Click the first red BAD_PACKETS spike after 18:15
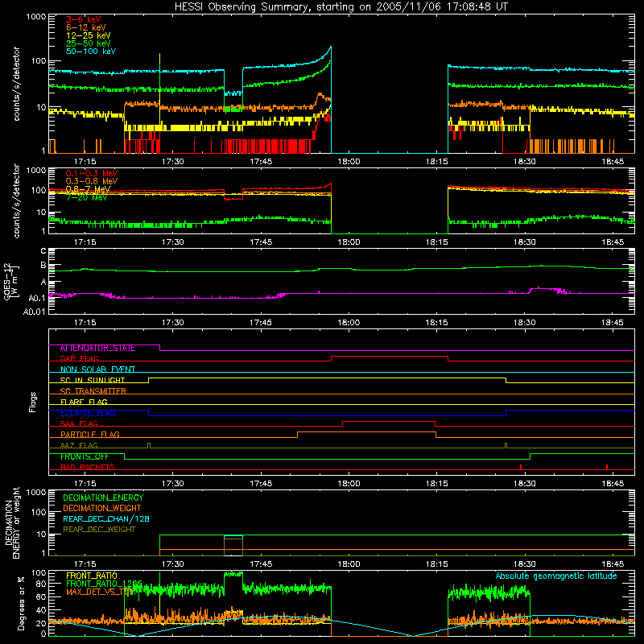The height and width of the screenshot is (644, 644). (x=521, y=467)
